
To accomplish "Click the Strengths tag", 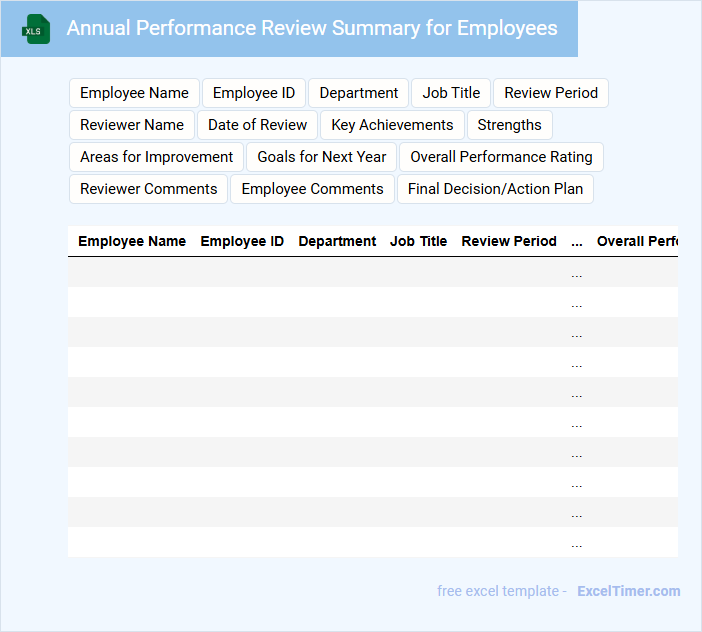I will click(x=509, y=125).
